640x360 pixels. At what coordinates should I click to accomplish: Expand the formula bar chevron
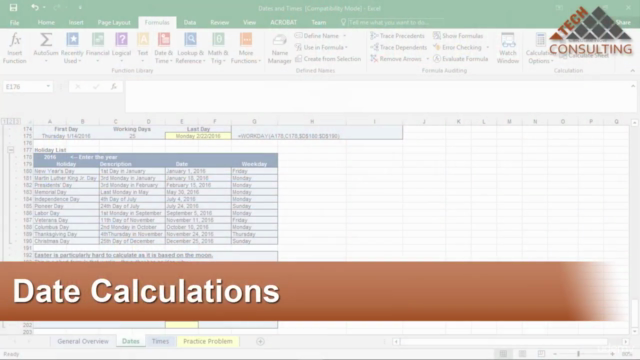(x=633, y=86)
